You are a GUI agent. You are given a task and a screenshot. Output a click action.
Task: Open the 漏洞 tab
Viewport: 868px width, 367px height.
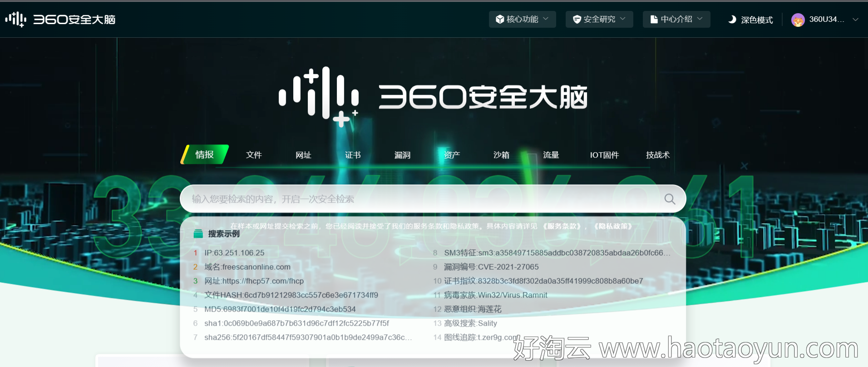(402, 155)
